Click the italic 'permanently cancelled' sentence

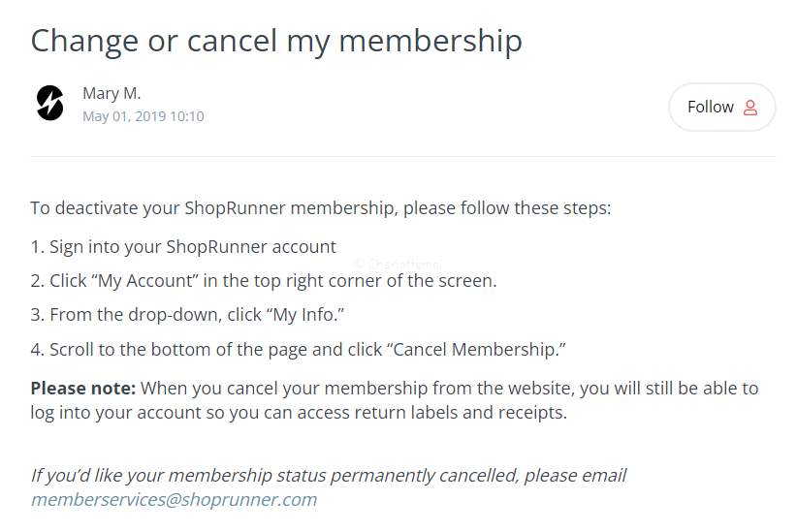coord(329,476)
